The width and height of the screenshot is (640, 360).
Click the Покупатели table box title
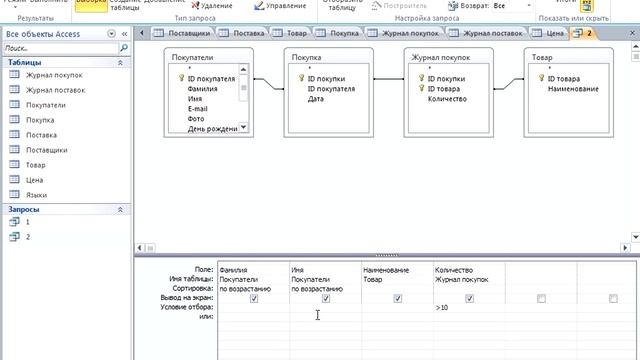[x=192, y=58]
